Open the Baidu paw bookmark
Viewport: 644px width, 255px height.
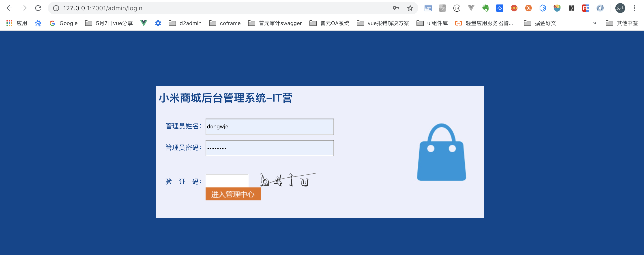38,23
